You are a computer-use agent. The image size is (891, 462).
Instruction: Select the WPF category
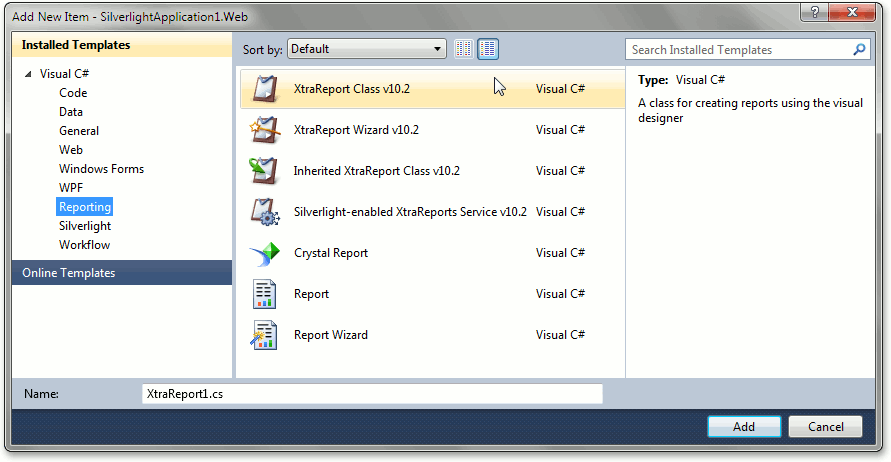click(x=70, y=188)
